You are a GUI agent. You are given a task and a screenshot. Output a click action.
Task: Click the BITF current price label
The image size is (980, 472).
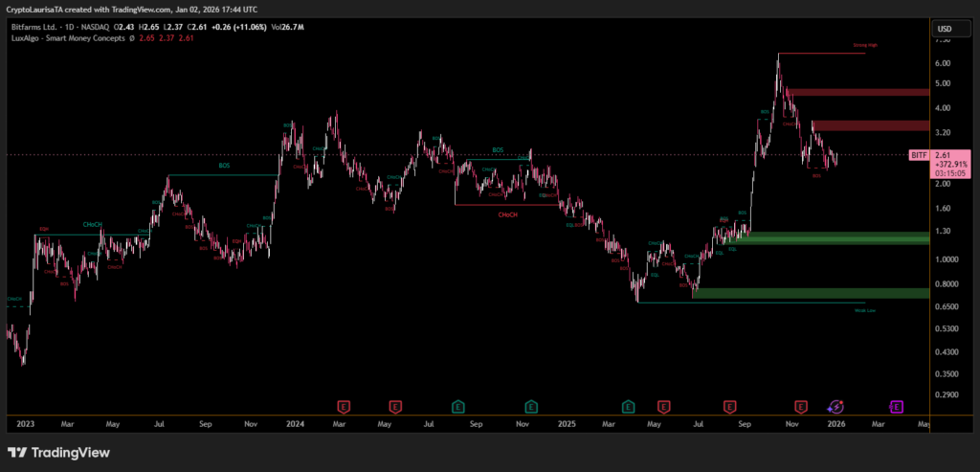[943, 155]
